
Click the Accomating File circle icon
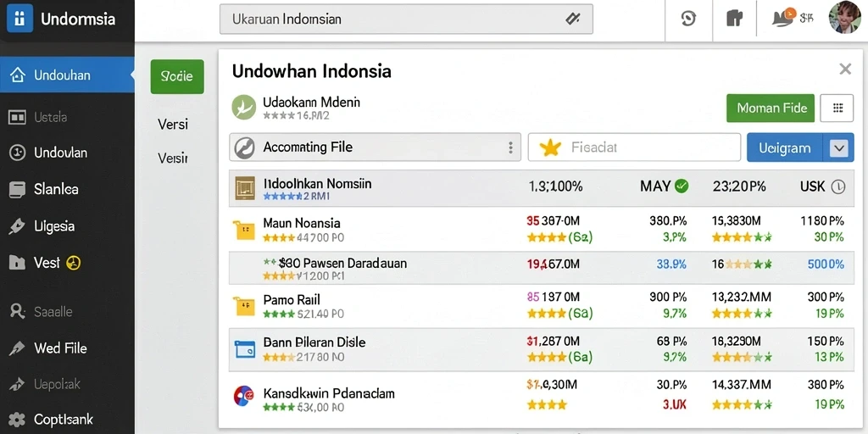click(x=245, y=147)
